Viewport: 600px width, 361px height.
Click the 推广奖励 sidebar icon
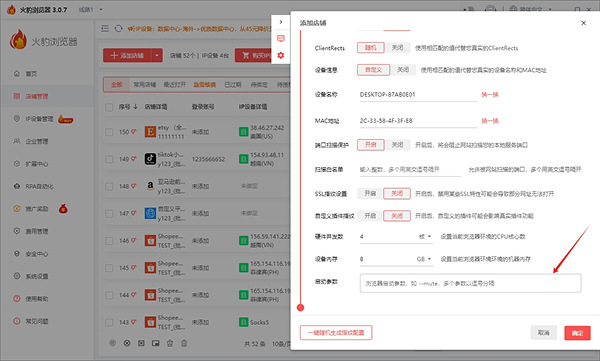[x=16, y=209]
